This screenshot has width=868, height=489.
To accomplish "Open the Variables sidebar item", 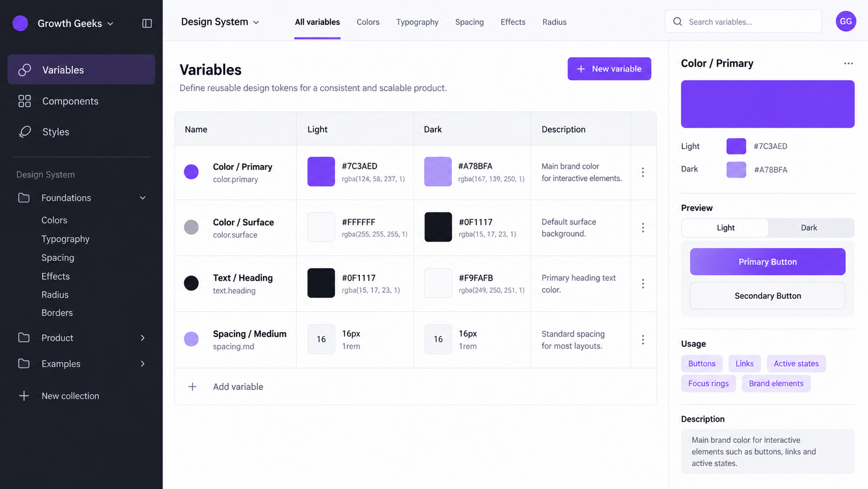I will [81, 70].
